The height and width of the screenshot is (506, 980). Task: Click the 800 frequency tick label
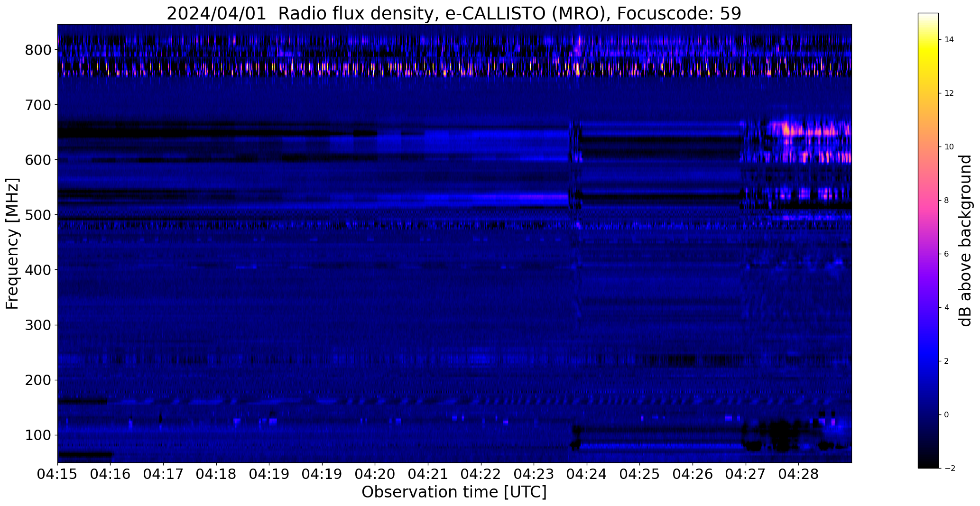tap(38, 50)
